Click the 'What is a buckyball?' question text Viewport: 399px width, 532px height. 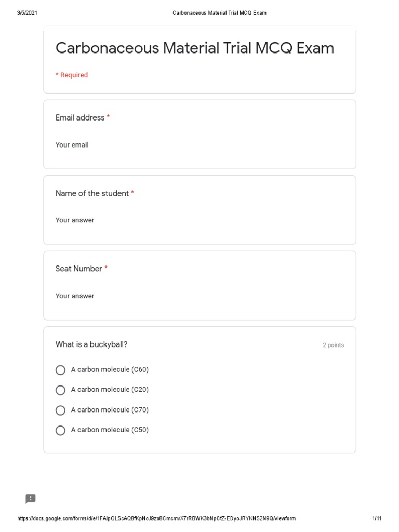(91, 344)
